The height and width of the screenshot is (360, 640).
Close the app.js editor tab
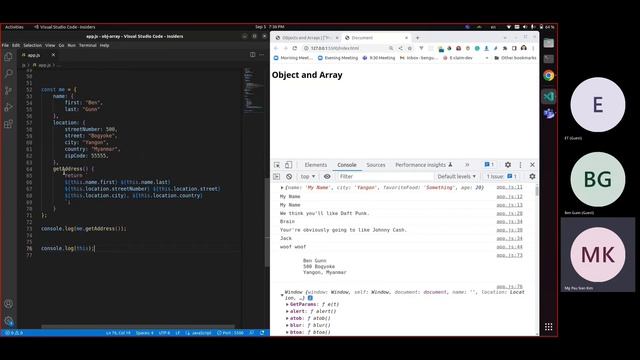[x=53, y=55]
